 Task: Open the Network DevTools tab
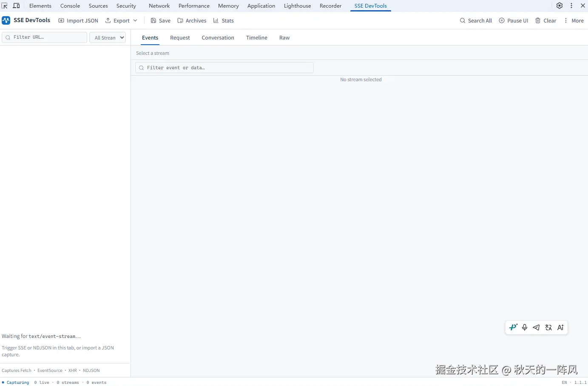[159, 6]
